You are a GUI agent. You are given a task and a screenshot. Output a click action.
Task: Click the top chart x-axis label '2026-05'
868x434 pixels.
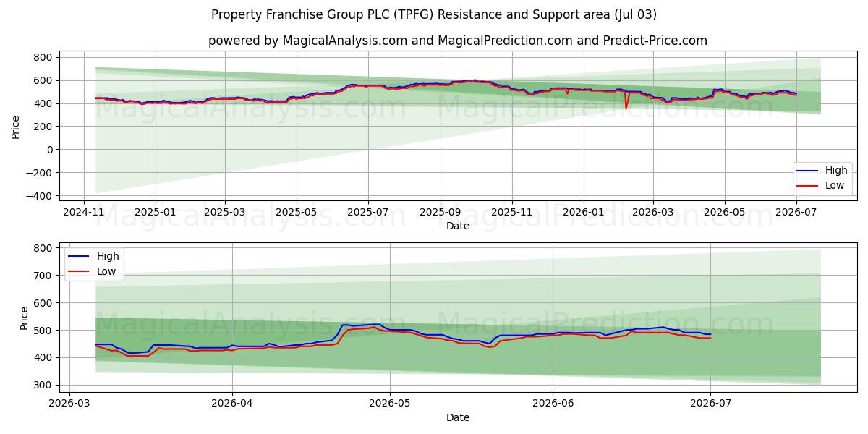coord(724,212)
